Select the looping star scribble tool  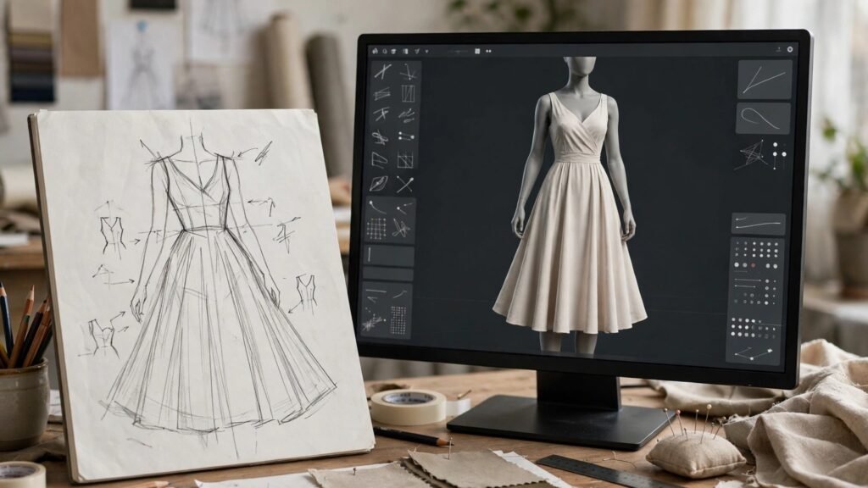click(401, 228)
